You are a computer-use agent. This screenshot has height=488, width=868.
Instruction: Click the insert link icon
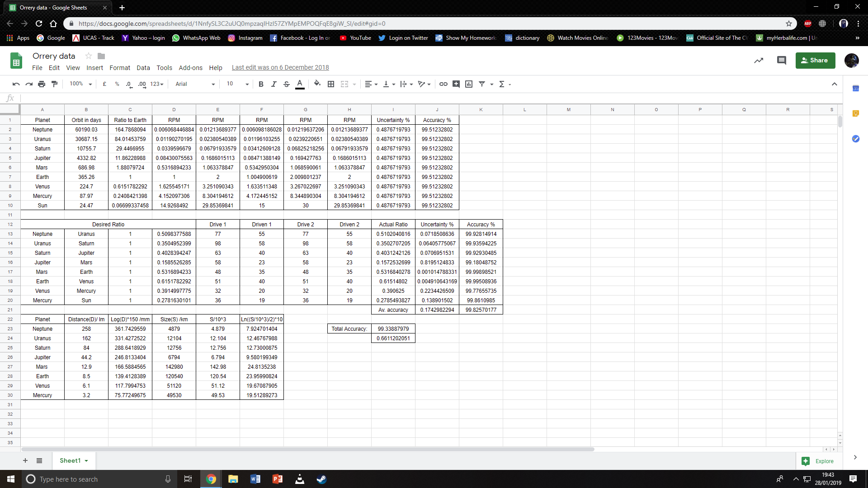443,84
